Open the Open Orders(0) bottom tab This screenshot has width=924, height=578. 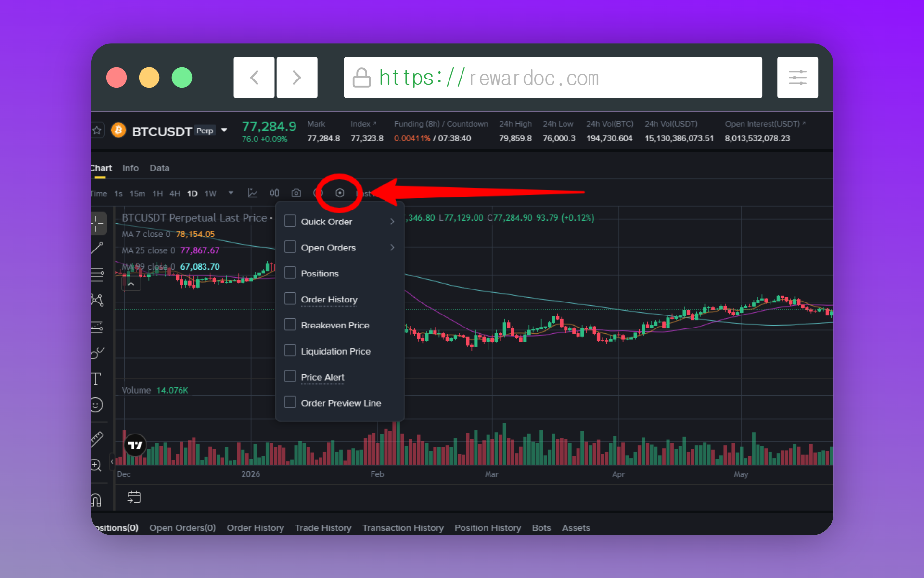point(182,528)
